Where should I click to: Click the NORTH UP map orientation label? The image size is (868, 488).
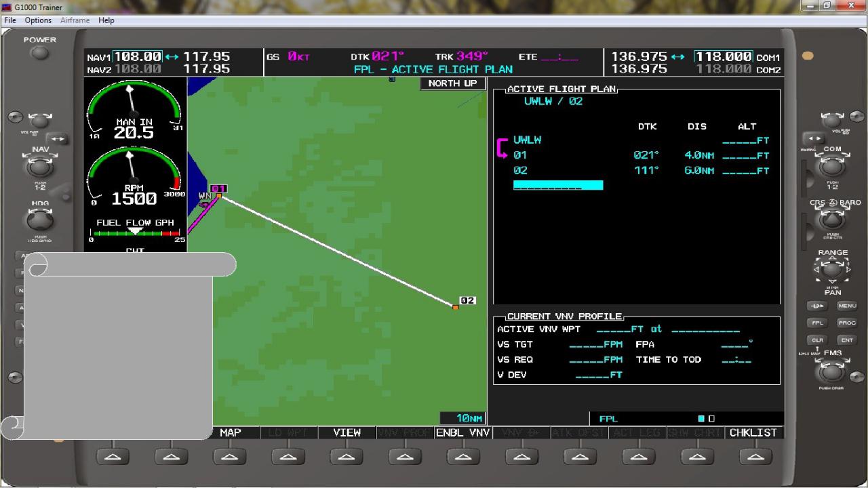click(452, 83)
